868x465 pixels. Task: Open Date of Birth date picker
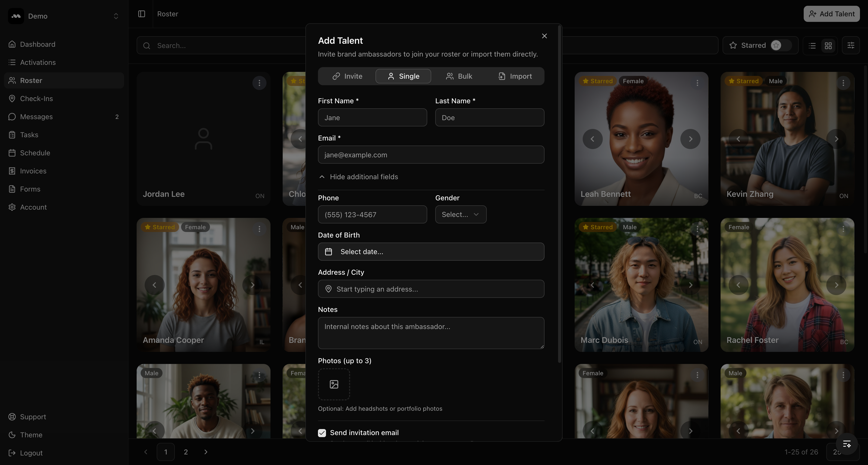click(x=431, y=252)
